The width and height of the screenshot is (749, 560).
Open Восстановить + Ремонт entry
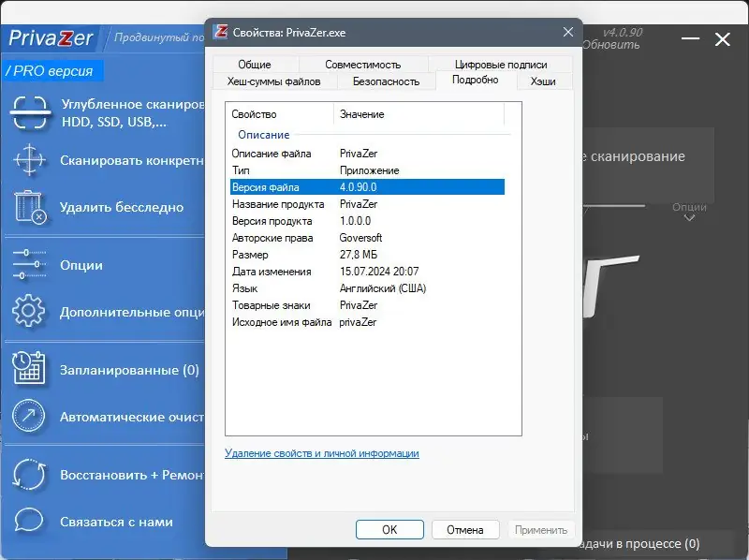132,475
